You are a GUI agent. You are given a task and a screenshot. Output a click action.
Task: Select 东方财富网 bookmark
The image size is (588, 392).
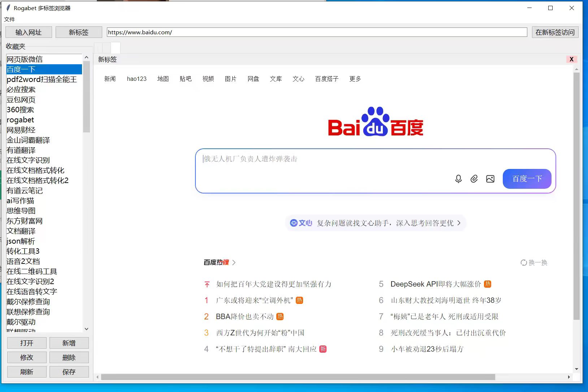(x=44, y=221)
